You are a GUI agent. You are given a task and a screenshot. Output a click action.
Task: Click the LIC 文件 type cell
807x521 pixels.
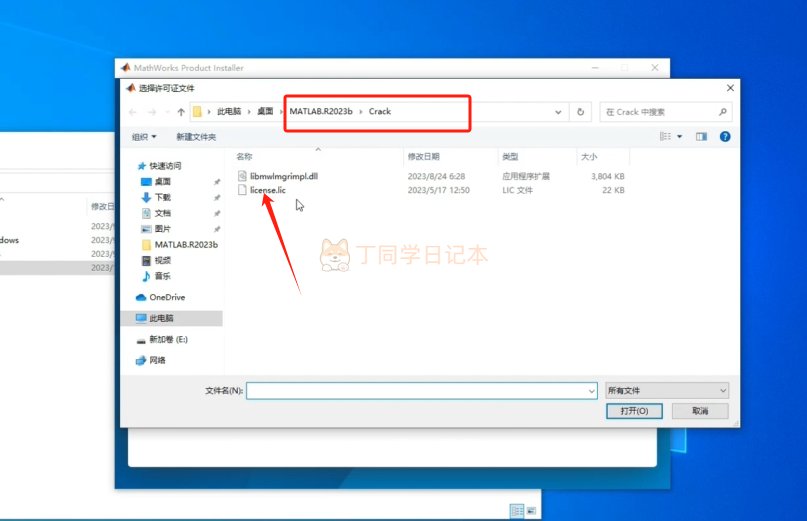click(x=517, y=190)
